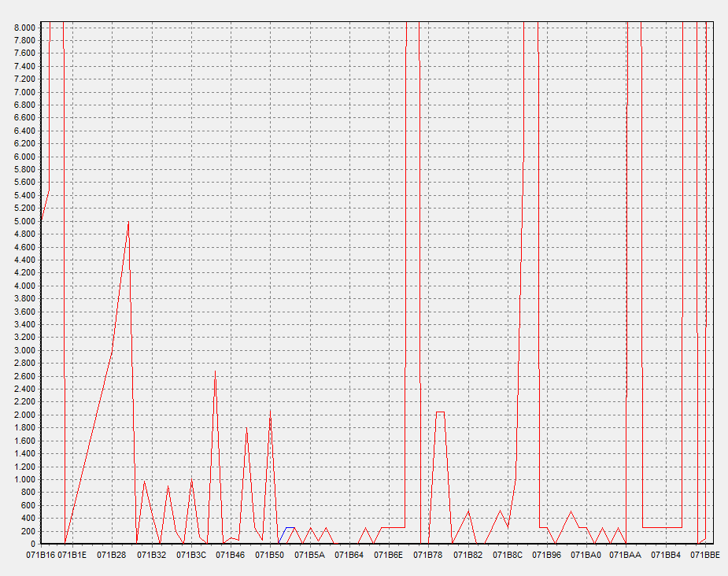
Task: Click the 071B96 x-axis label
Action: coord(547,555)
